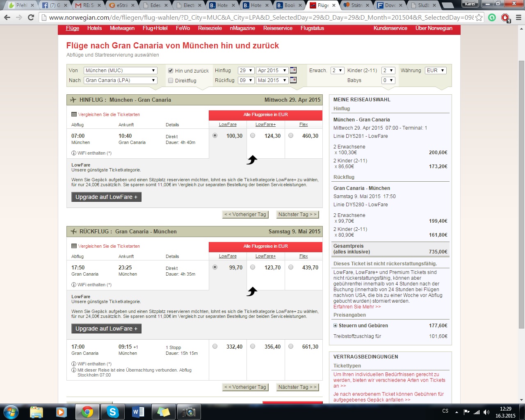Click Rückflug Vorheriger Tag button
The height and width of the screenshot is (420, 525).
pos(245,387)
